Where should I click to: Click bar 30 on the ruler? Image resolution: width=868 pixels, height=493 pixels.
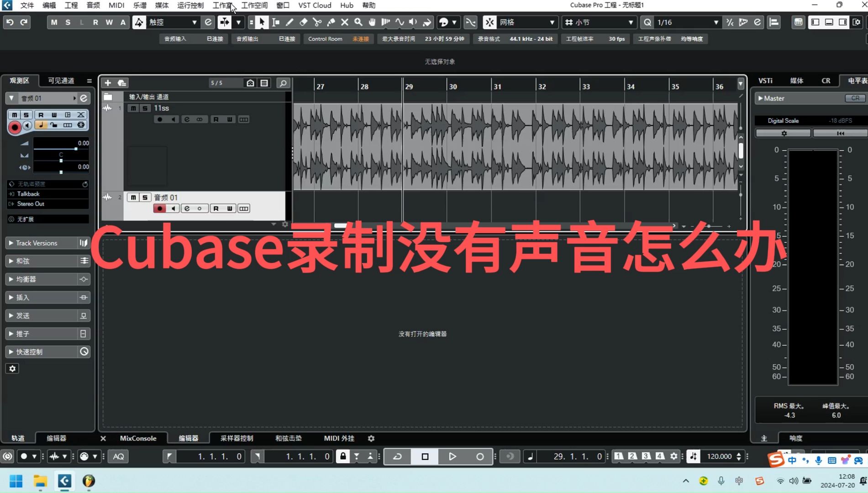(452, 86)
